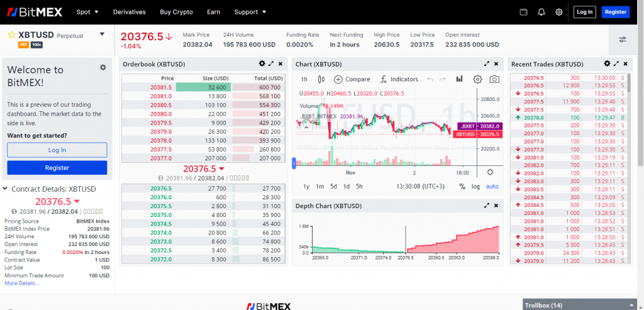Click the Recent Trades scrollbar
The width and height of the screenshot is (644, 310).
pos(629,82)
